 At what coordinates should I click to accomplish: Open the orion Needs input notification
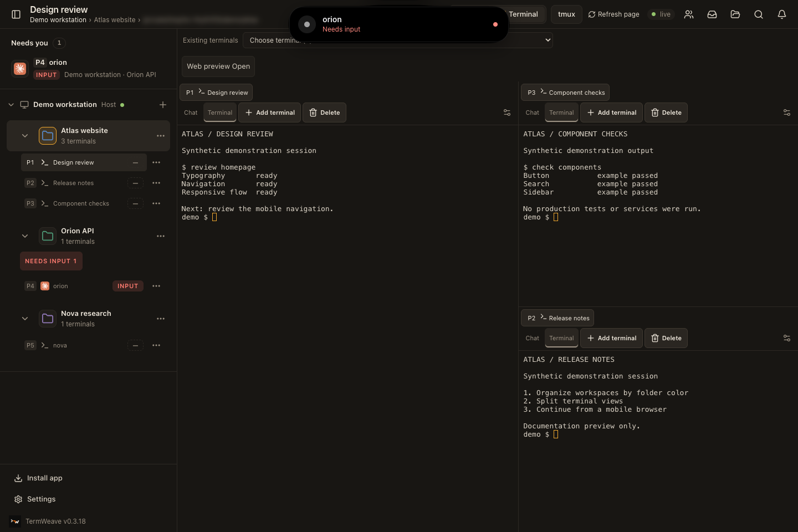399,24
